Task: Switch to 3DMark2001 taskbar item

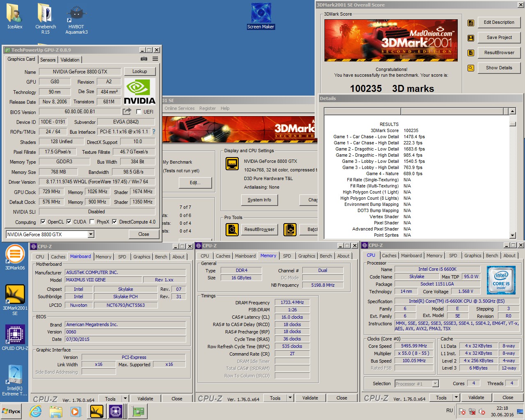Action: coord(97,411)
